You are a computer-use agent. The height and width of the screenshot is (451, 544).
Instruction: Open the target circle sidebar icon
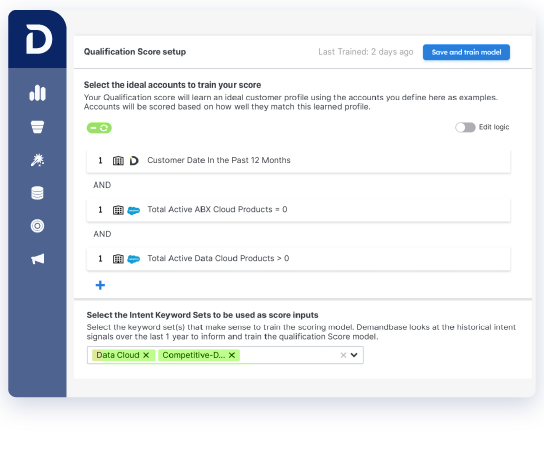coord(37,226)
